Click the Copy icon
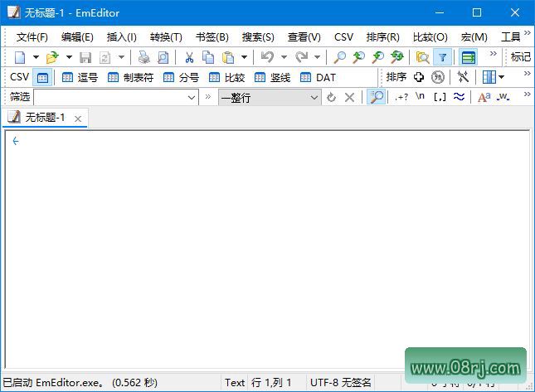The image size is (535, 392). click(x=208, y=57)
